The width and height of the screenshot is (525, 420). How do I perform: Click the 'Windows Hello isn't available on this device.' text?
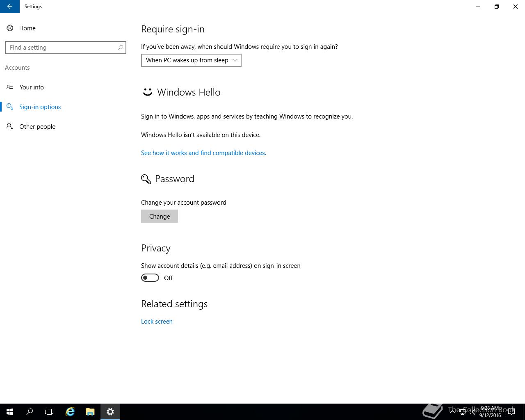(201, 135)
